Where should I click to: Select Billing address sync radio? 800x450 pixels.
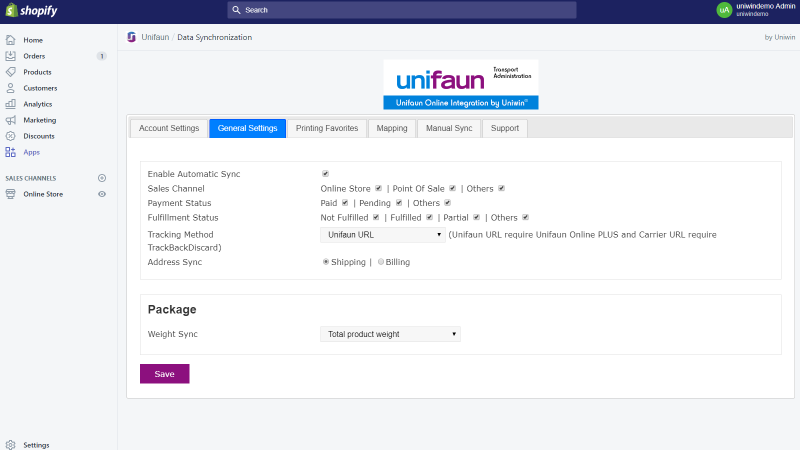(x=381, y=262)
